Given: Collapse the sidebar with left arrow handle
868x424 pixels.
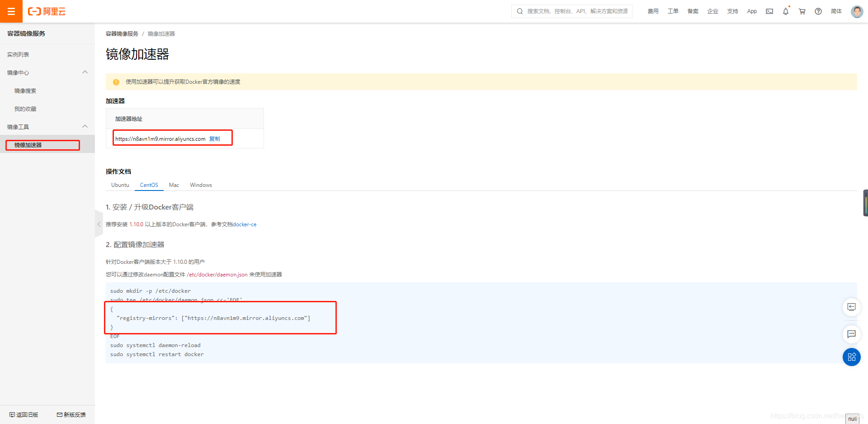Looking at the screenshot, I should [x=99, y=224].
